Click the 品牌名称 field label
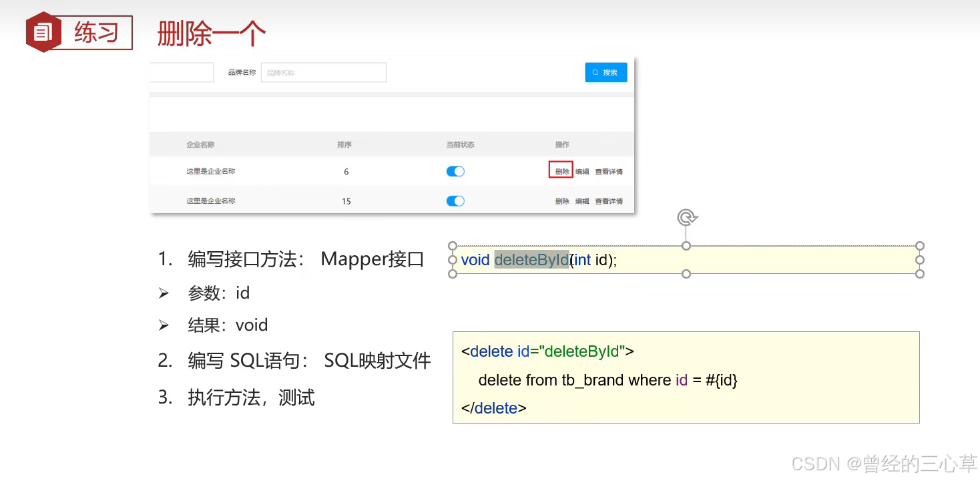980x481 pixels. click(x=242, y=73)
